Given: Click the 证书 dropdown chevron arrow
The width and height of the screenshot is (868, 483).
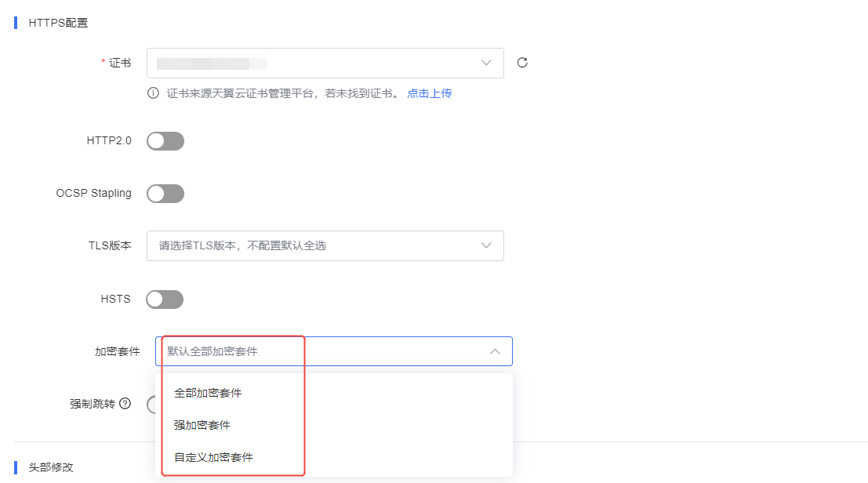Looking at the screenshot, I should point(486,63).
